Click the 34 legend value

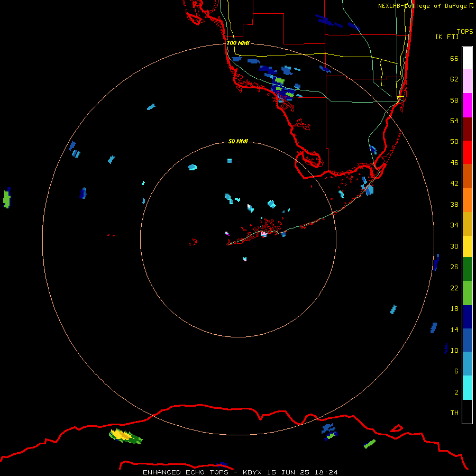click(454, 225)
